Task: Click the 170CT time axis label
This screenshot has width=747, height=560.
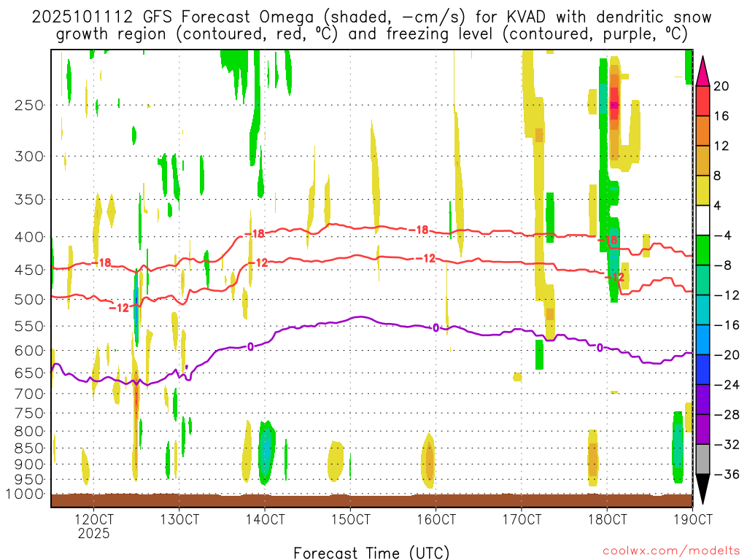Action: pos(522,519)
